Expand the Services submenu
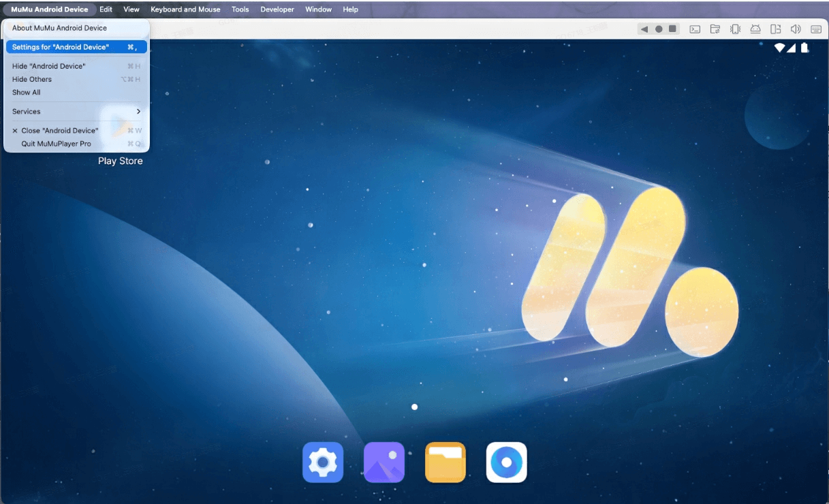829x504 pixels. pos(76,112)
